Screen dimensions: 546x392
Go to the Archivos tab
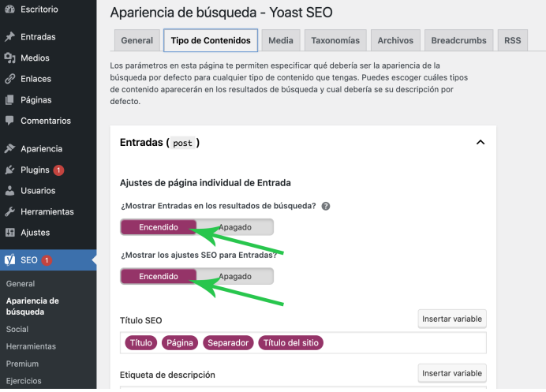tap(395, 40)
